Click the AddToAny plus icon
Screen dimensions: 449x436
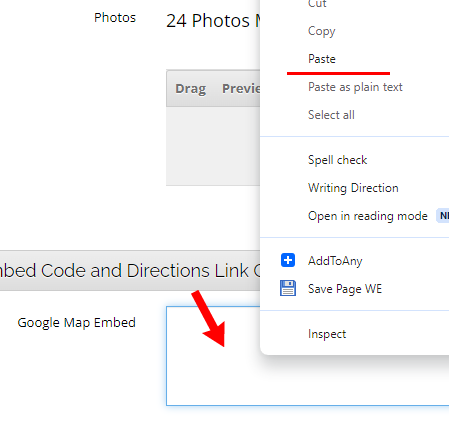tap(288, 260)
